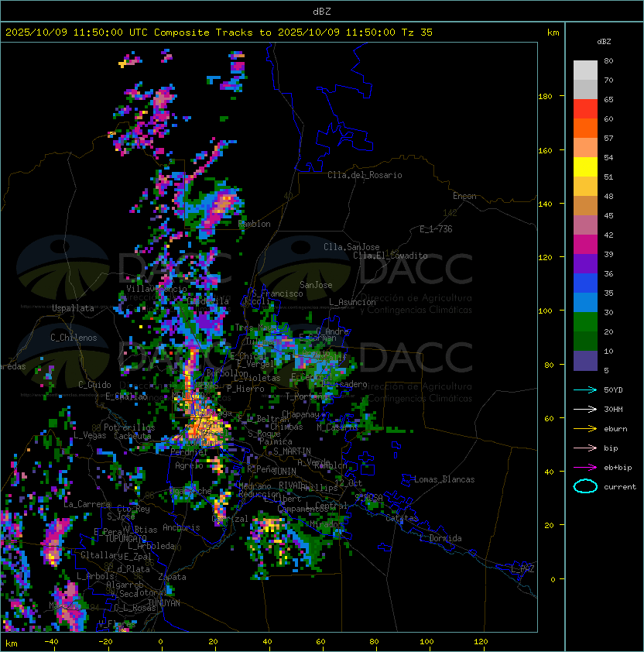
Task: Click the 'TUPUNGATO' place label
Action: coord(125,538)
